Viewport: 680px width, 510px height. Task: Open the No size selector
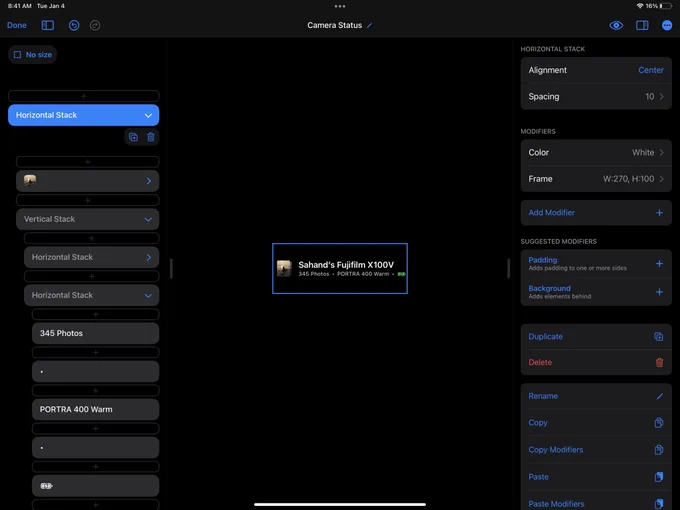click(33, 55)
